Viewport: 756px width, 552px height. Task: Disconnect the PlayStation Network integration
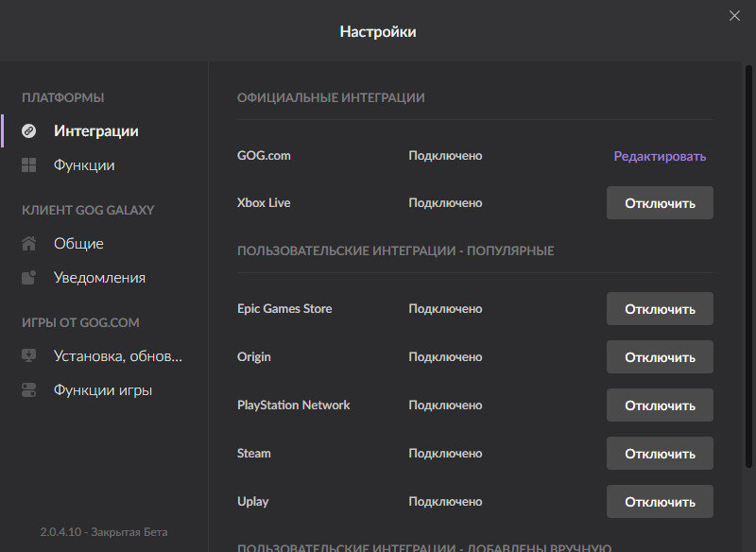point(660,405)
